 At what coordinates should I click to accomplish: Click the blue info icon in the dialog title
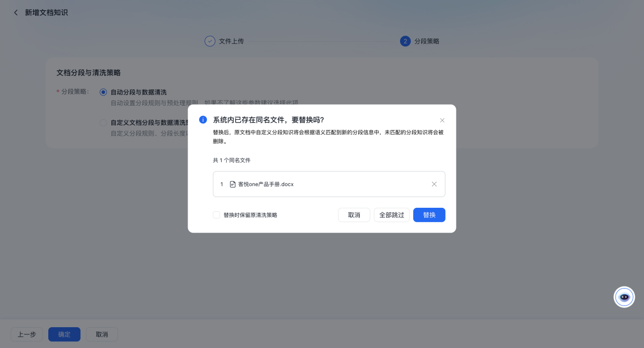[x=203, y=120]
